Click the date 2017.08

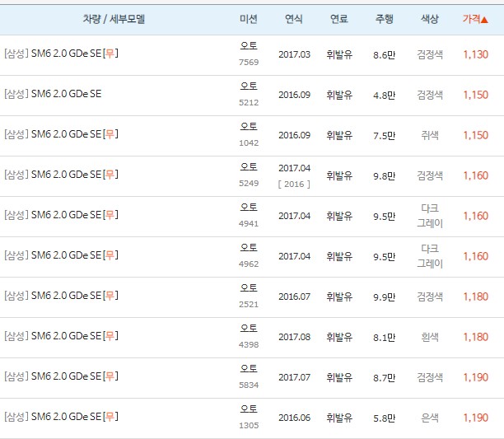[x=294, y=337]
